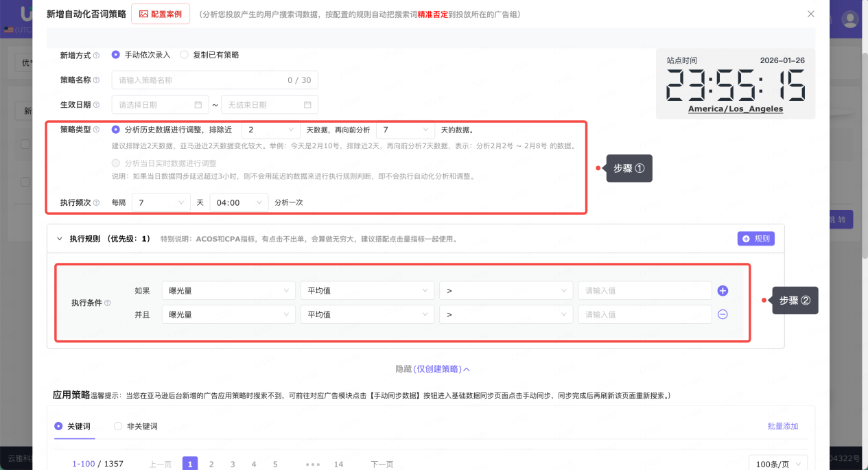The height and width of the screenshot is (470, 868).
Task: Switch to the 非关键词 tab
Action: pos(117,426)
